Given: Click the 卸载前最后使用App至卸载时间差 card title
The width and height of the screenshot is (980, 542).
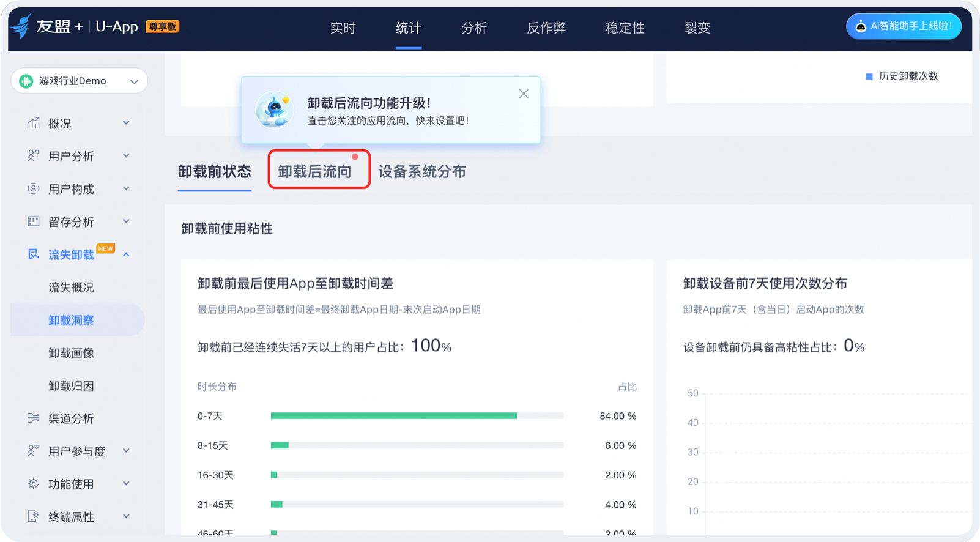Looking at the screenshot, I should pyautogui.click(x=295, y=283).
